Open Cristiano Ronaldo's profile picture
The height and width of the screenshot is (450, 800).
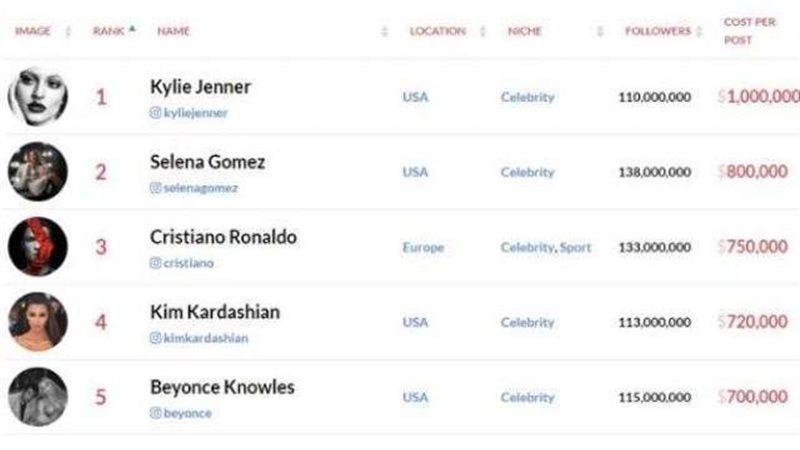pos(38,246)
